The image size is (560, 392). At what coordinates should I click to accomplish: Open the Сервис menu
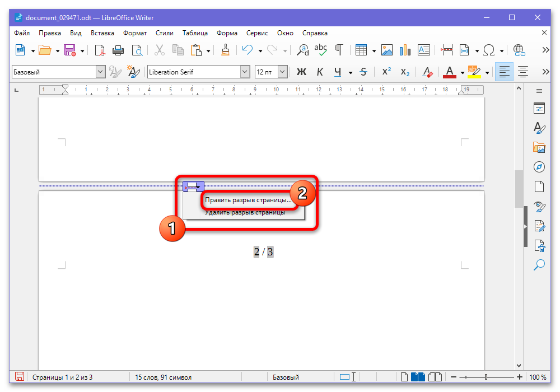tap(257, 33)
